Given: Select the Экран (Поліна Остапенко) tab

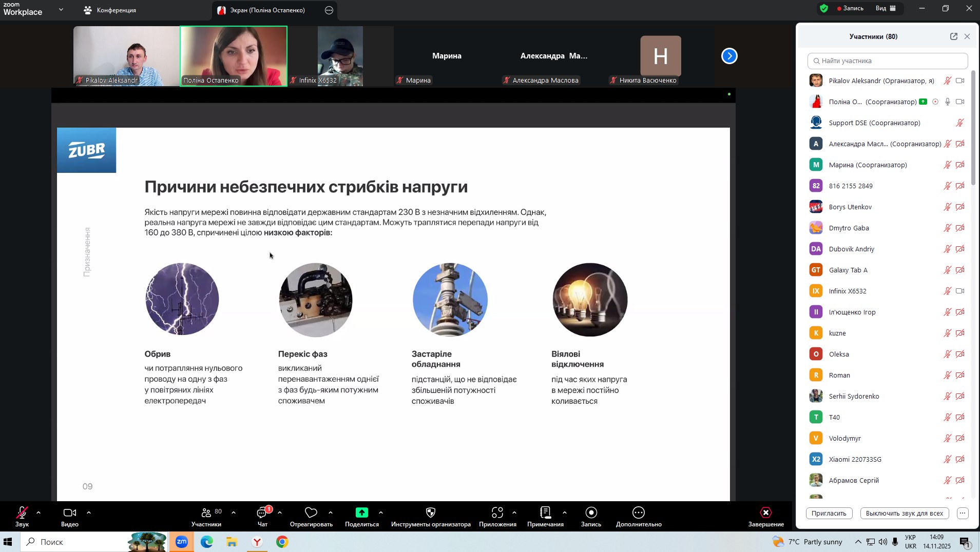Looking at the screenshot, I should click(x=267, y=10).
